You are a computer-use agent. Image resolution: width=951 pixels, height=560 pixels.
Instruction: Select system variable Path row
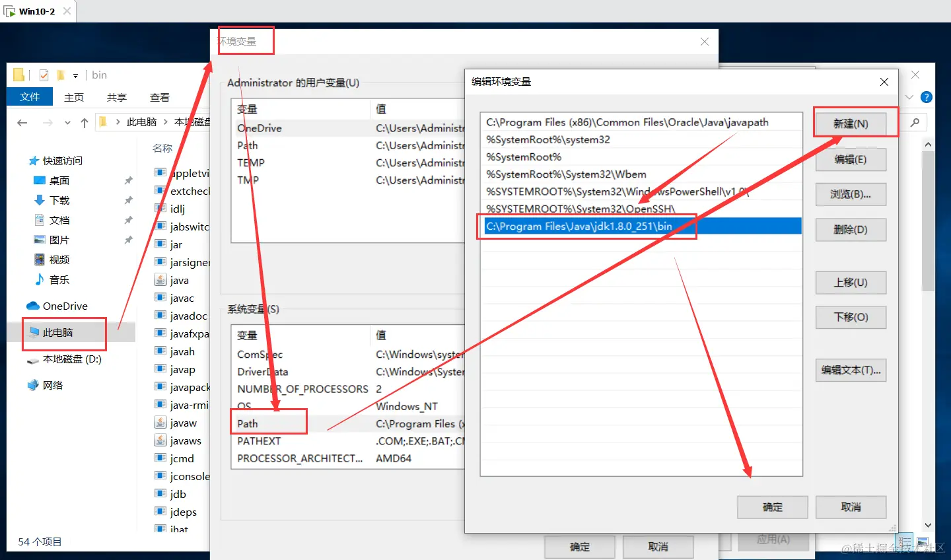[x=348, y=423]
